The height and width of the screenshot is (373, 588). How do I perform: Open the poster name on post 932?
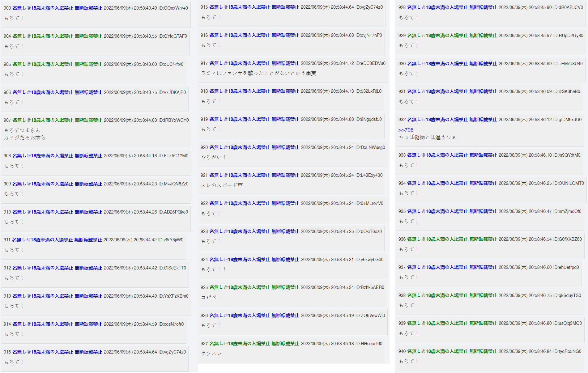click(452, 120)
